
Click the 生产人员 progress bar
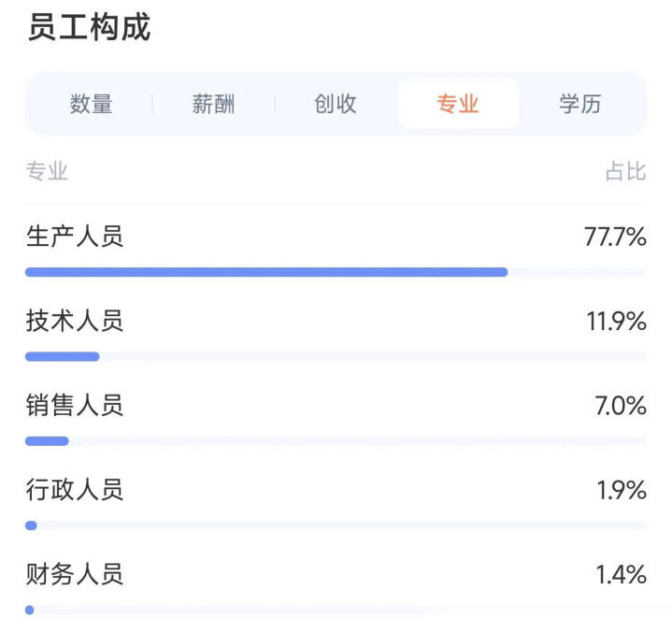266,272
